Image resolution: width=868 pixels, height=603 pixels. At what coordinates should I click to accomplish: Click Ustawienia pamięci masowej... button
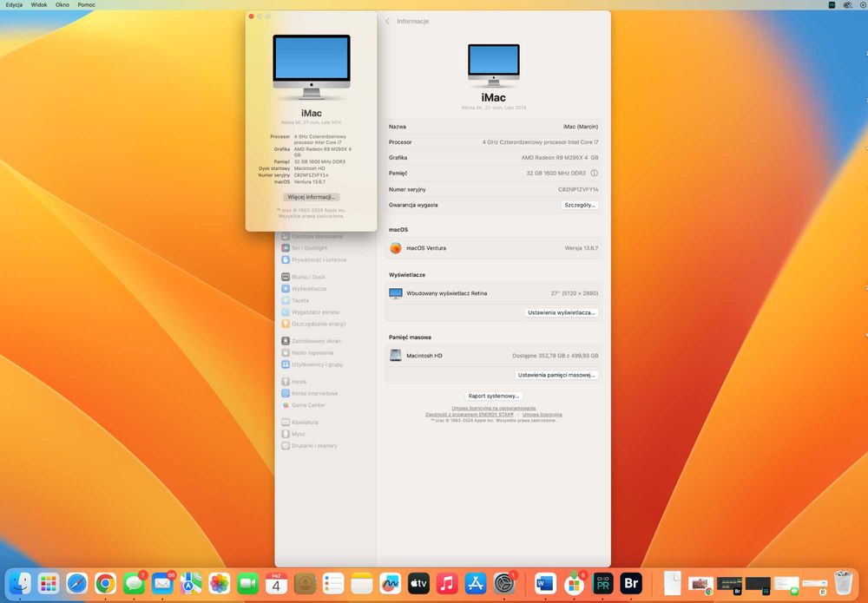[556, 375]
